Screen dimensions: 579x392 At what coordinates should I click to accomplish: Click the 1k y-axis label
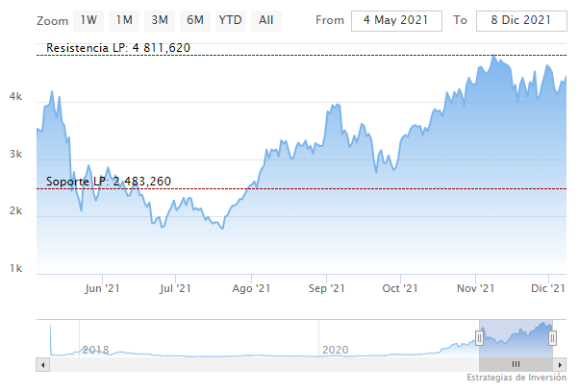click(x=15, y=268)
